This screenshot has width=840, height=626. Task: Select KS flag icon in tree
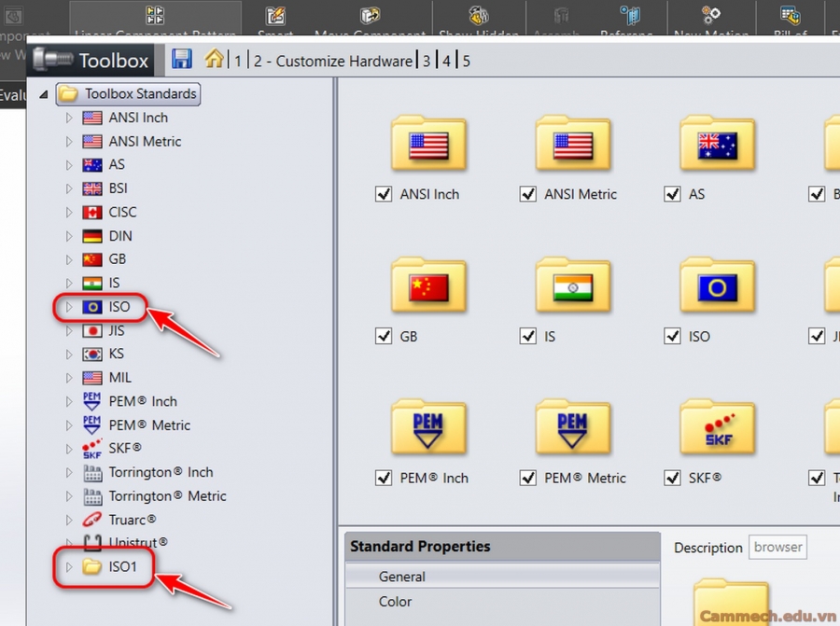92,354
